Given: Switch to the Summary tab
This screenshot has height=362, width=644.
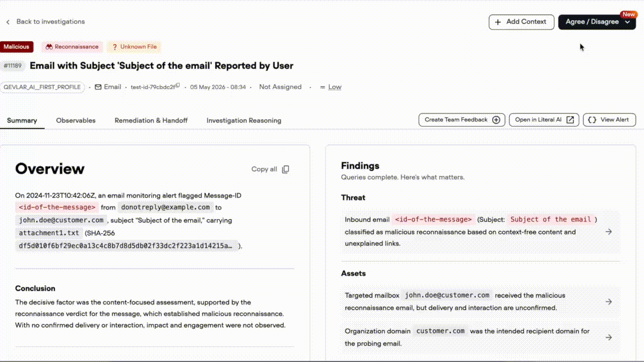Looking at the screenshot, I should pos(22,121).
